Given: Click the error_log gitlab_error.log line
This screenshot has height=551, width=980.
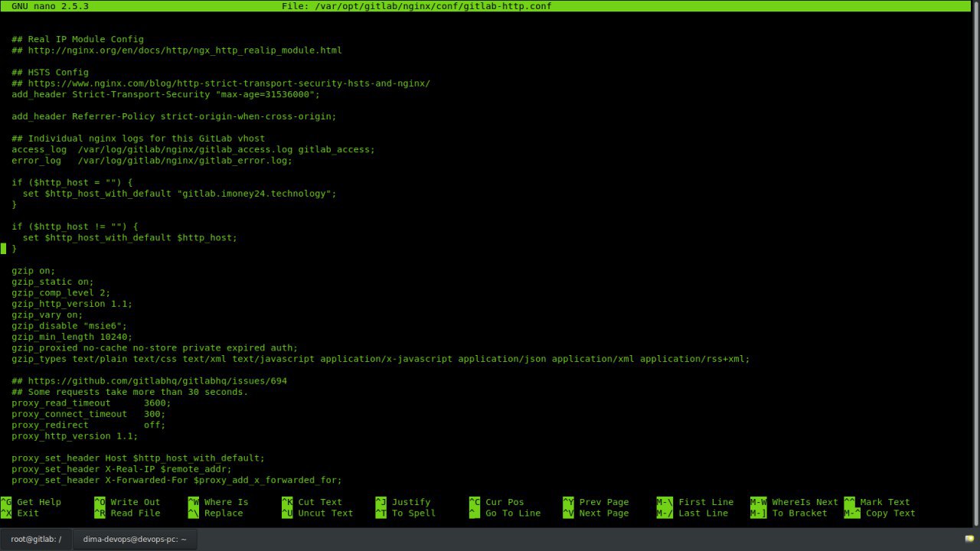Looking at the screenshot, I should point(152,161).
